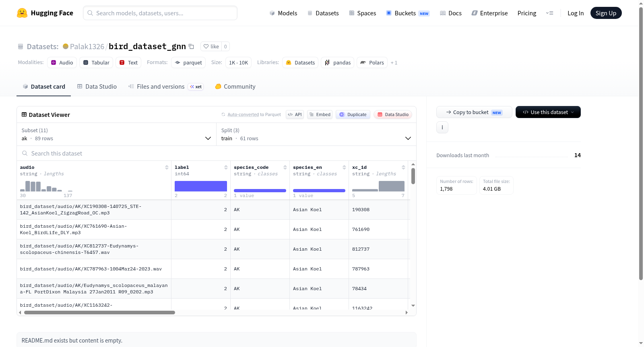Open the Community tab
Screen dimensions: 644x347
(235, 87)
